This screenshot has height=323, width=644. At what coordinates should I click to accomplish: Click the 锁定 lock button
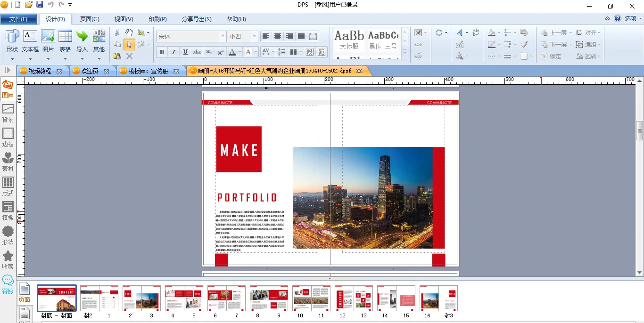(551, 56)
